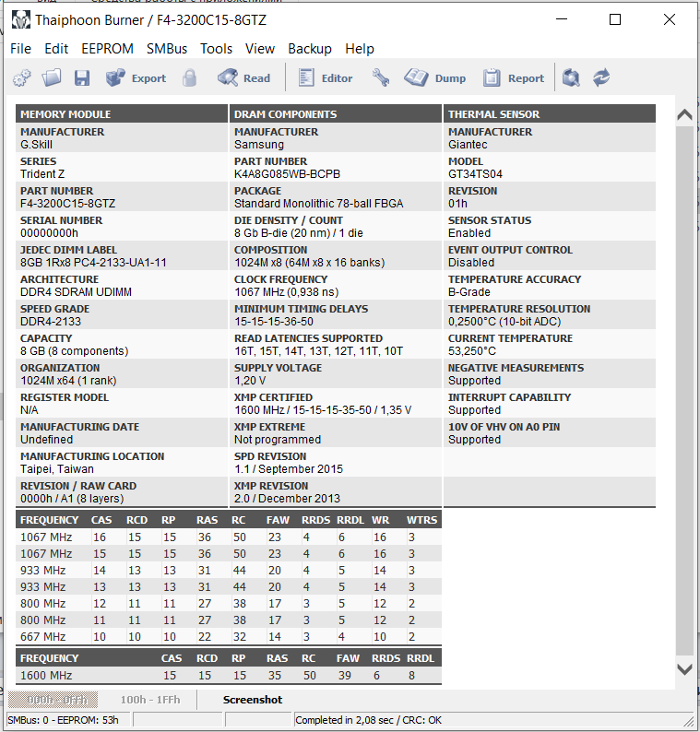
Task: Save dump using the floppy disk icon
Action: click(82, 78)
